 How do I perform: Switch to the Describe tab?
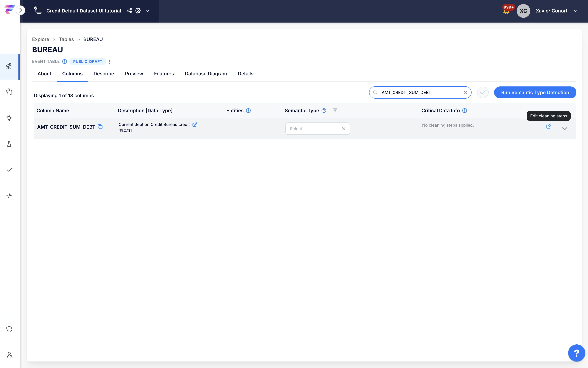(x=104, y=73)
